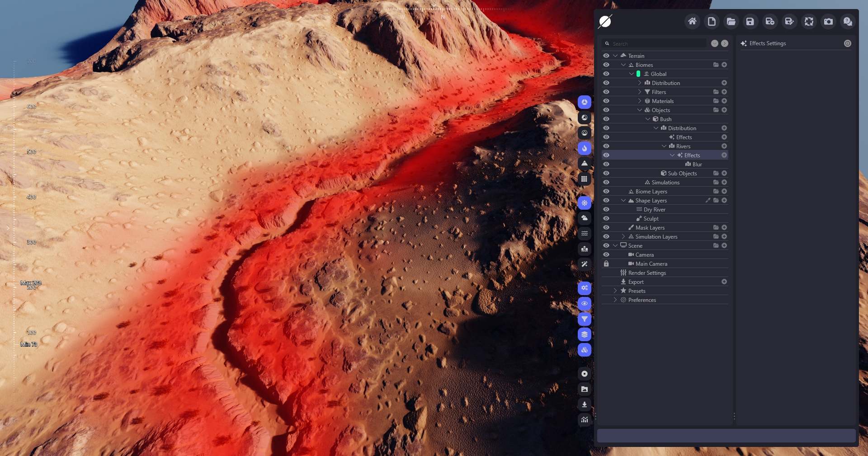Image resolution: width=868 pixels, height=456 pixels.
Task: Select the Dry River shape layer
Action: [x=654, y=209]
